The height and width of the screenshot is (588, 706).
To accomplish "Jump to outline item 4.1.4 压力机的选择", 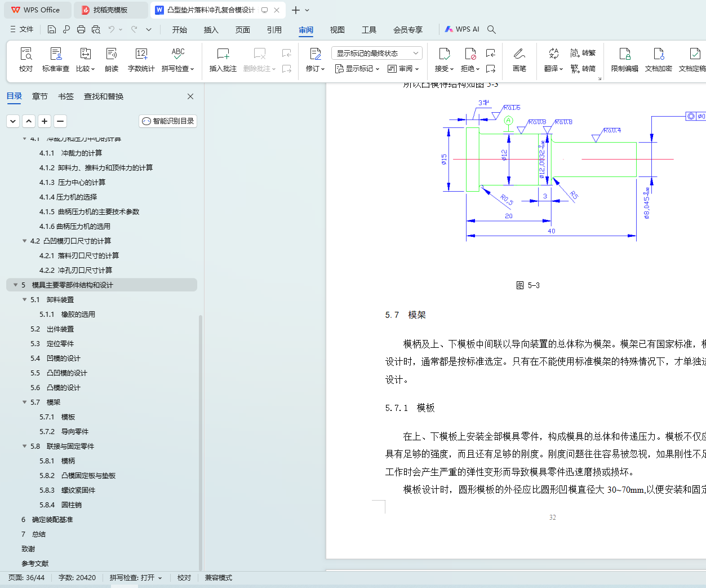I will coord(68,197).
